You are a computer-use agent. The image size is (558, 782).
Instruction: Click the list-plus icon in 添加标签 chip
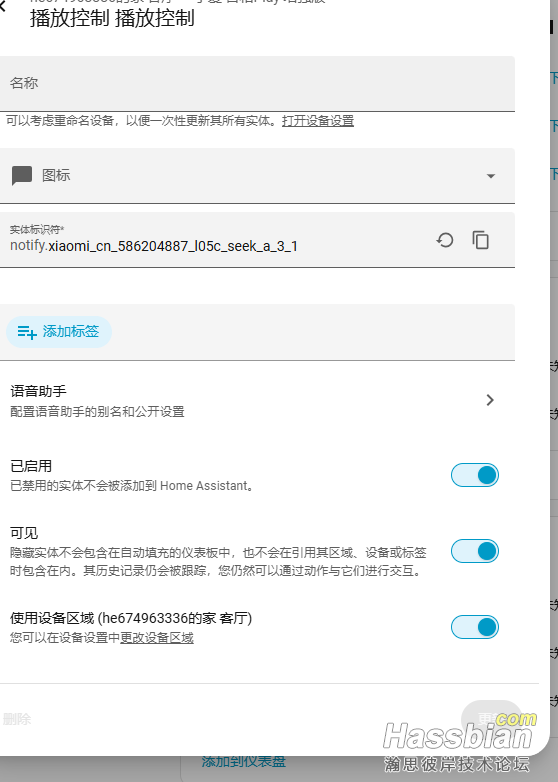(x=27, y=332)
